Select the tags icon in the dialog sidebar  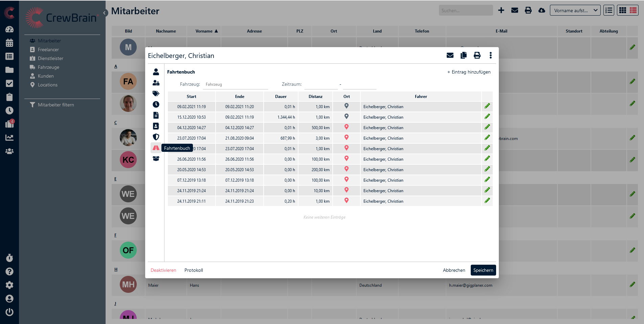click(156, 94)
